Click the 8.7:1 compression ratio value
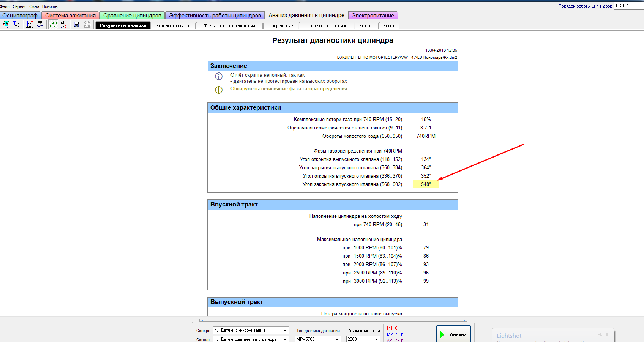644x342 pixels. coord(426,128)
